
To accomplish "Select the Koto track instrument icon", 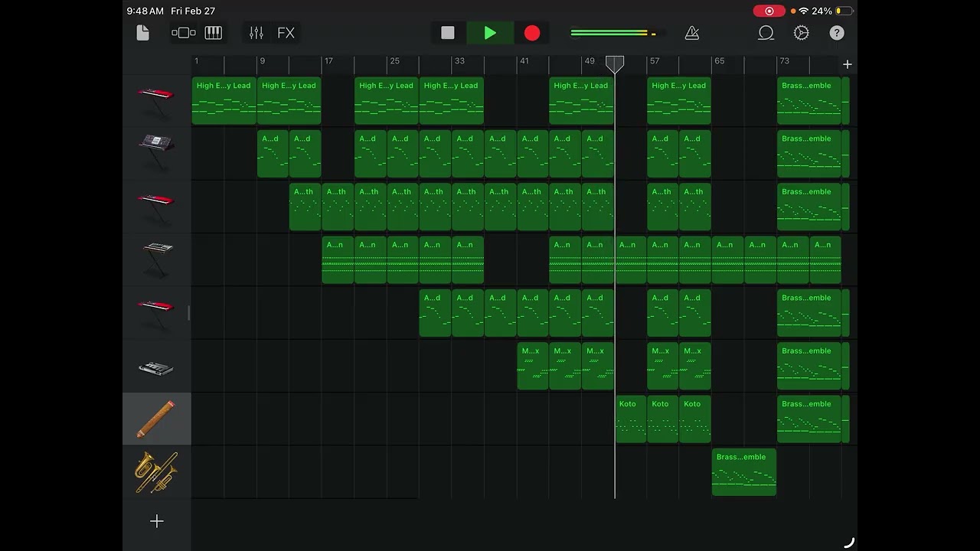I will 156,419.
